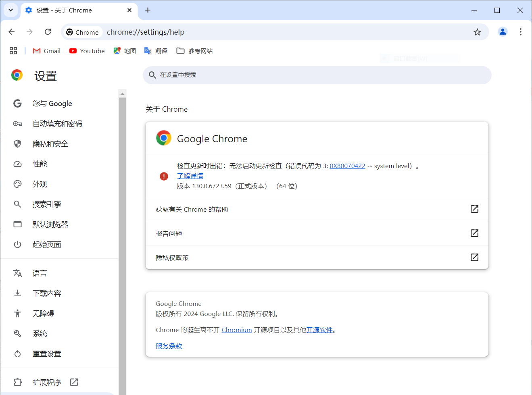
Task: Click sidebar scrollbar up arrow
Action: click(x=122, y=94)
